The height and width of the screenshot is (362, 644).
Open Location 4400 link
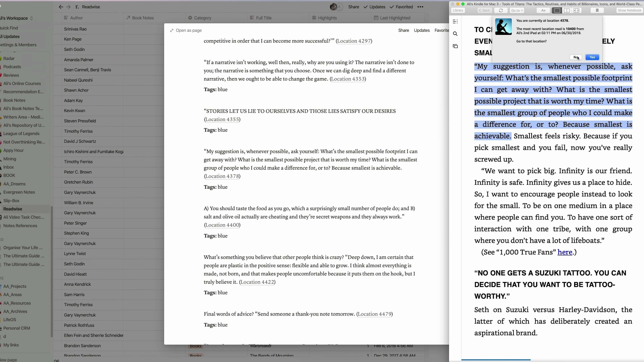[222, 225]
